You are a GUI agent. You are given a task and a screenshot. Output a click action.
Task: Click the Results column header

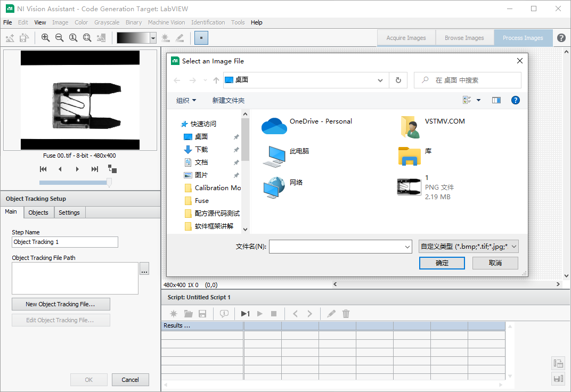(x=202, y=326)
